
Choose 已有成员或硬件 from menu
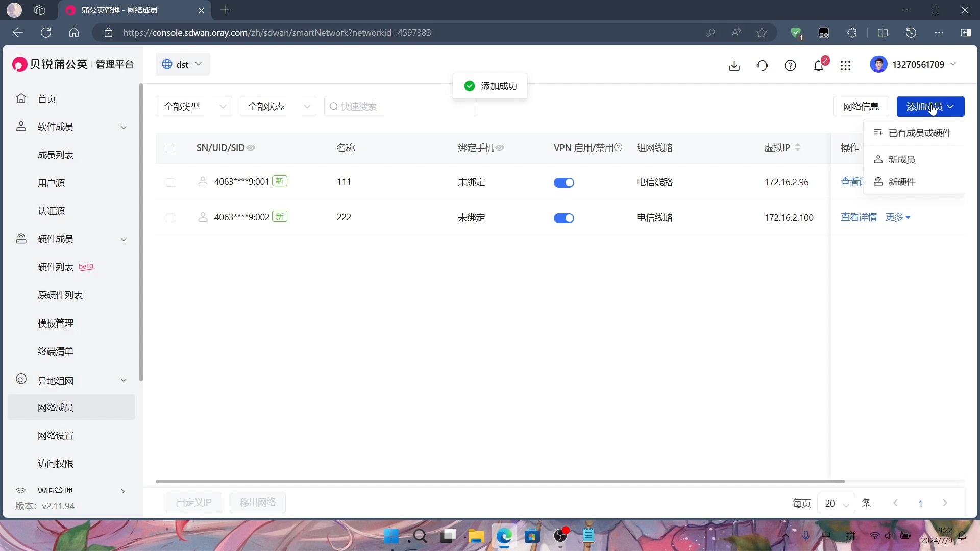coord(914,133)
